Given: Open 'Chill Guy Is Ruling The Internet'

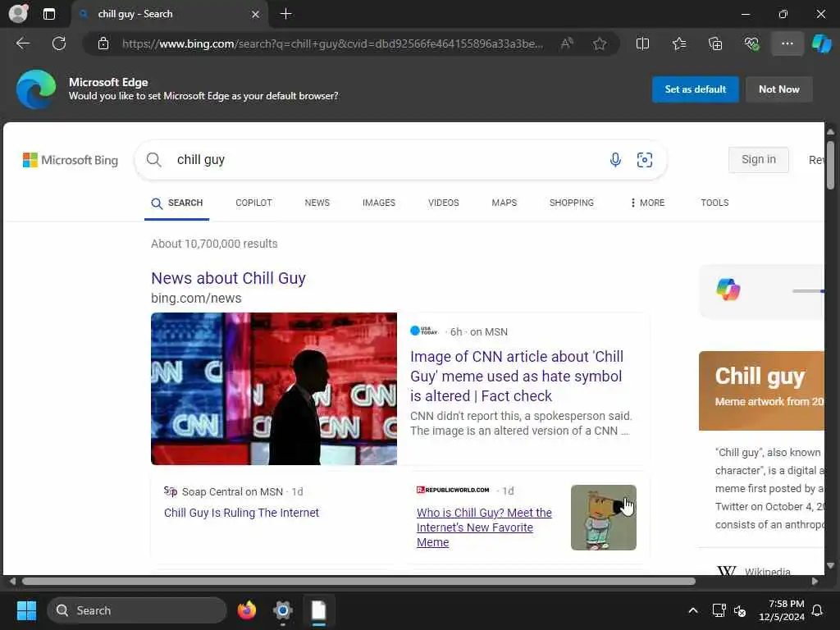Looking at the screenshot, I should tap(242, 513).
